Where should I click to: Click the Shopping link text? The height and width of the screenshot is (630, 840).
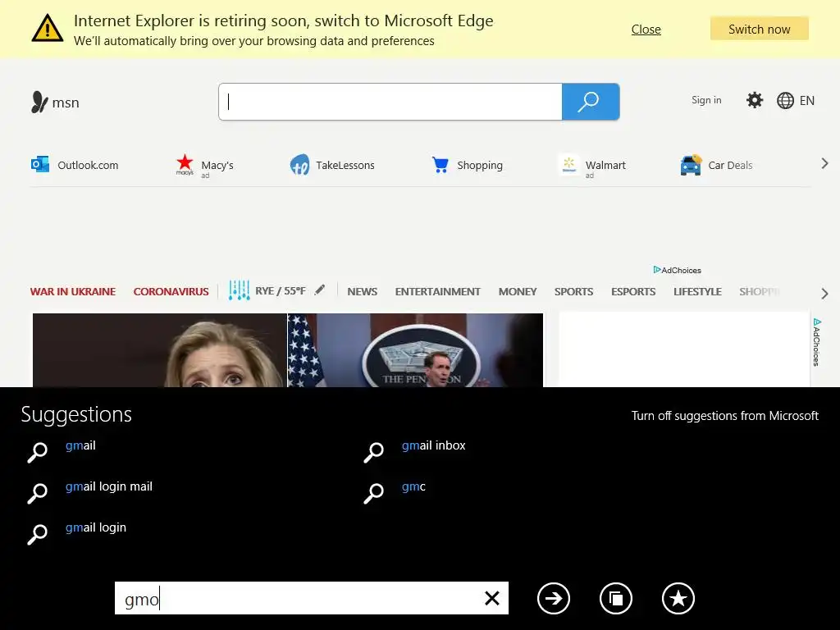[479, 165]
